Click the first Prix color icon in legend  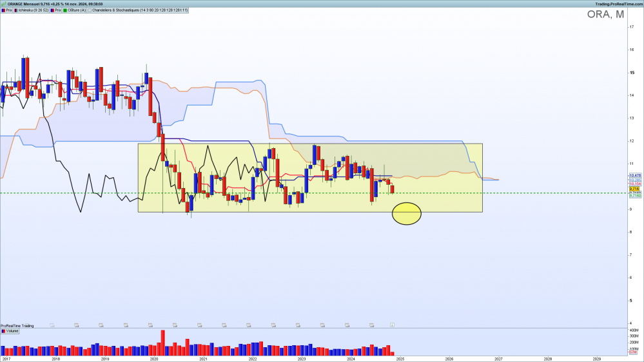(3, 10)
